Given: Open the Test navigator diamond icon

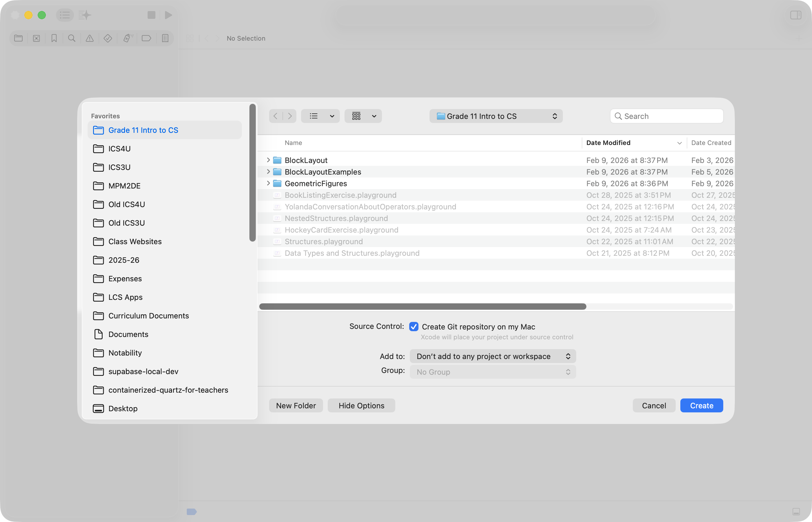Looking at the screenshot, I should (108, 38).
